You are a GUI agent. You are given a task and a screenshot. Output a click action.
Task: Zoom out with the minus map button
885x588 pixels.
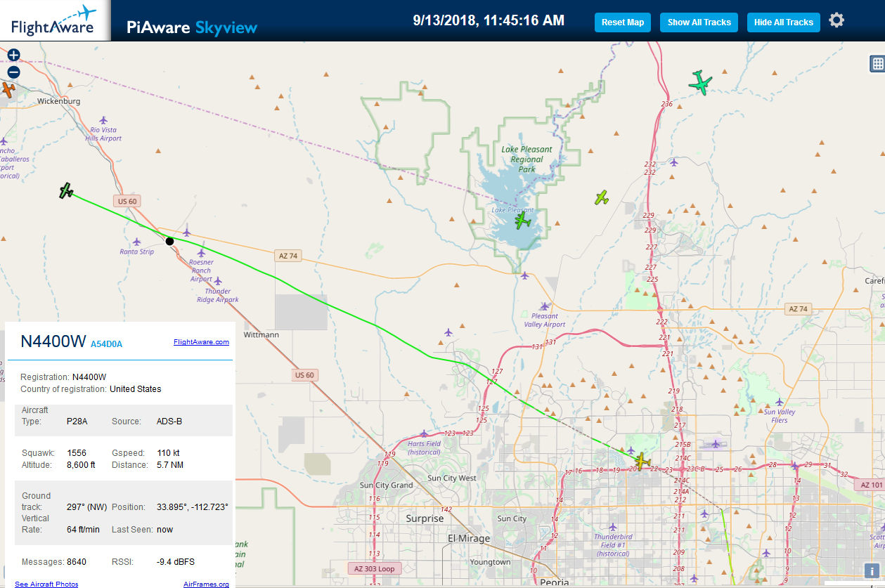coord(14,72)
